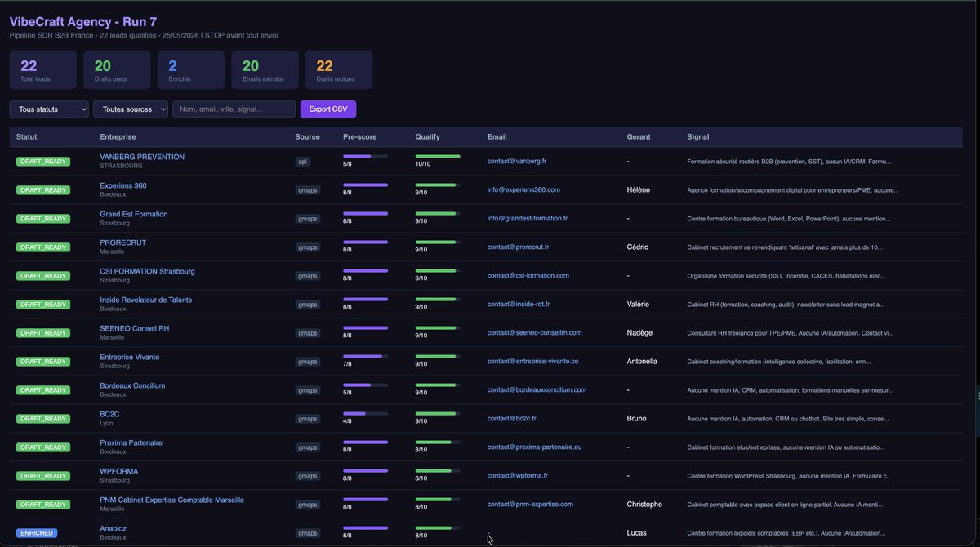Image resolution: width=980 pixels, height=547 pixels.
Task: Email contact@wpforma.fr
Action: coord(518,475)
